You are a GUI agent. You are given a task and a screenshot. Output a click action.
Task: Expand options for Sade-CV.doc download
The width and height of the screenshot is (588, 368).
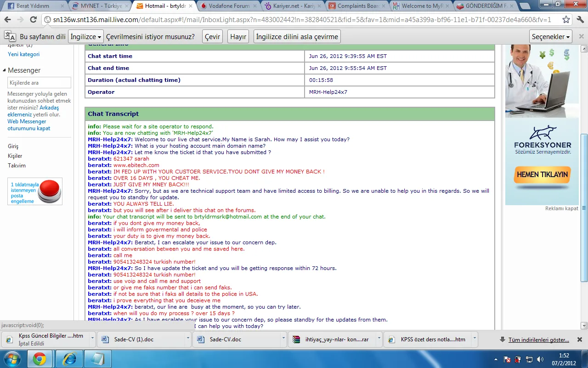pyautogui.click(x=284, y=338)
